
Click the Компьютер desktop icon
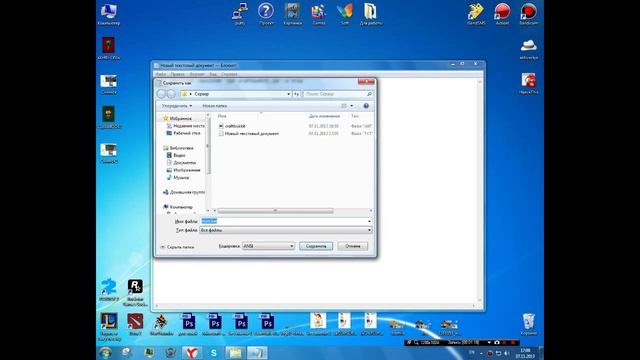click(x=109, y=14)
